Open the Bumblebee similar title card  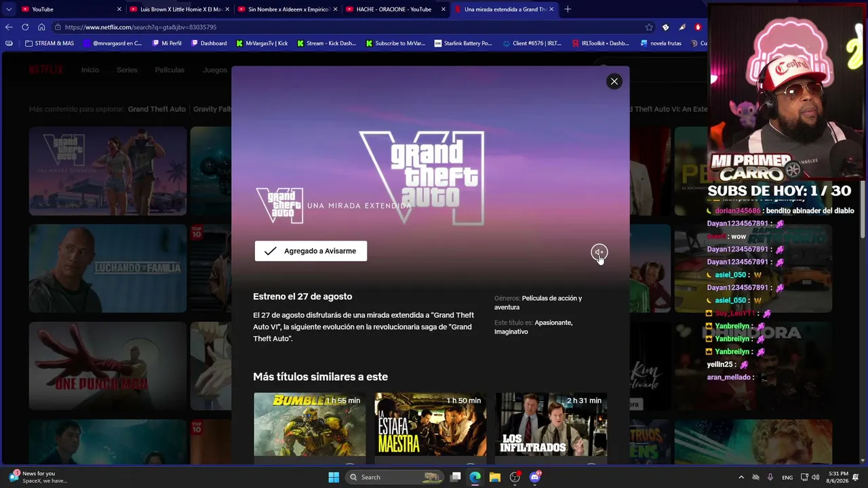[x=310, y=425]
